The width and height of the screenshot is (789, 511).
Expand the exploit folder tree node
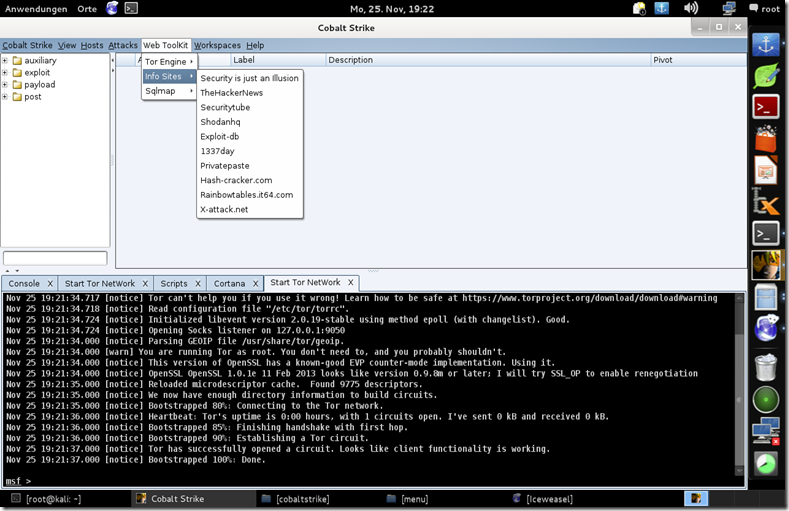(x=6, y=73)
